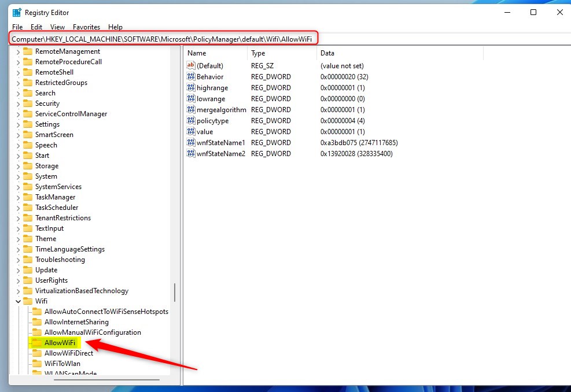Expand the Settings key chevron
Image resolution: width=571 pixels, height=392 pixels.
point(18,124)
